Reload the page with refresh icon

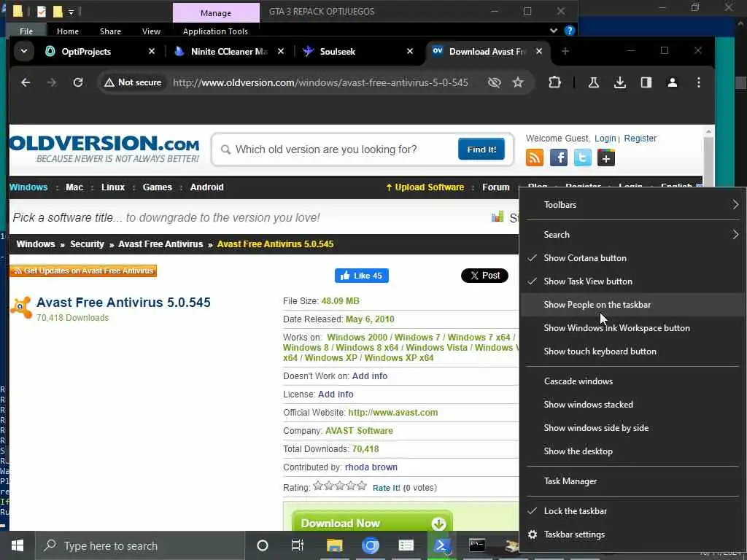click(78, 82)
